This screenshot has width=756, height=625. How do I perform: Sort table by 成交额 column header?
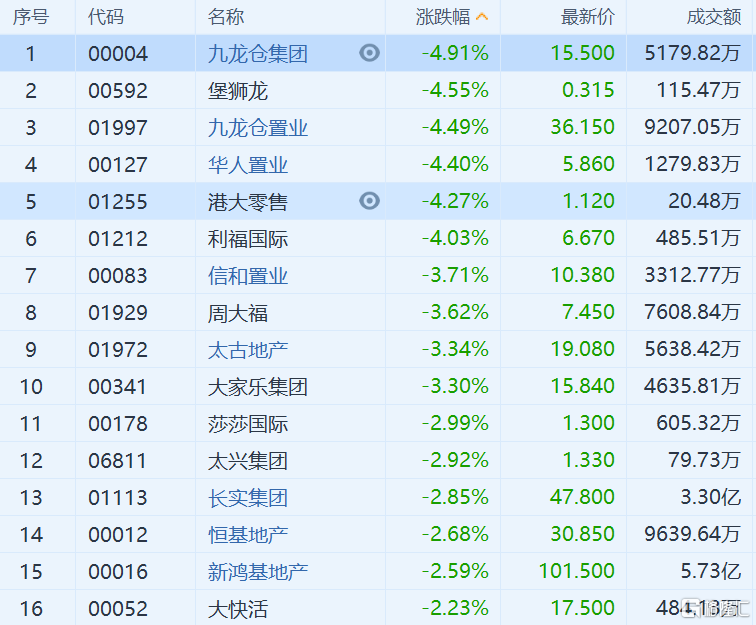pyautogui.click(x=714, y=17)
